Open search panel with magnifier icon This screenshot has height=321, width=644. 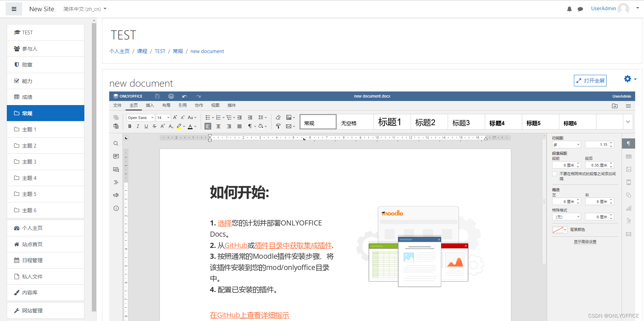116,143
